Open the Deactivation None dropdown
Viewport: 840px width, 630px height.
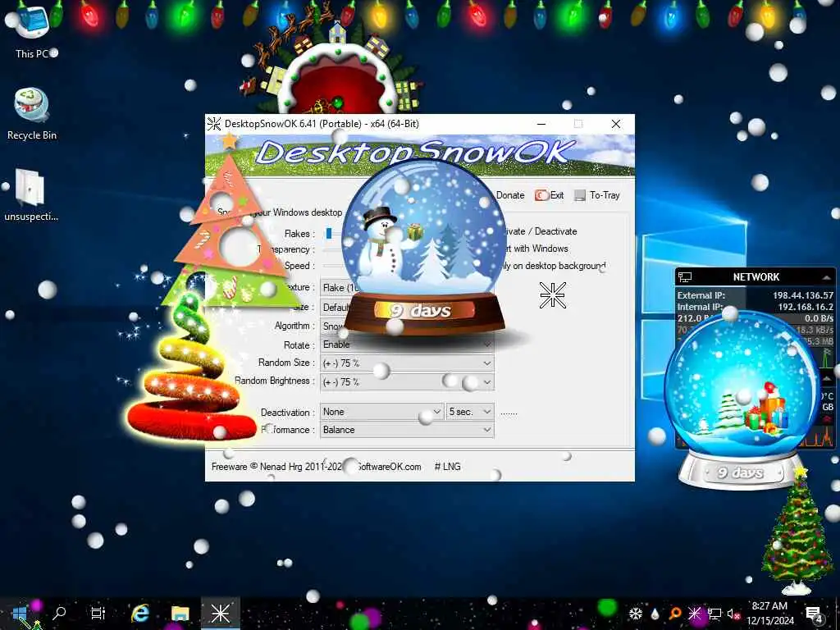tap(382, 412)
